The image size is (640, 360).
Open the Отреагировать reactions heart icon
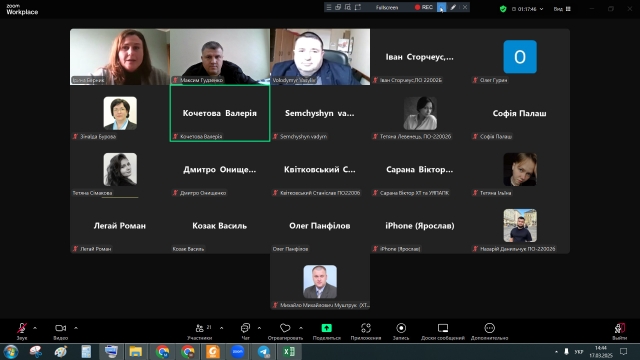tap(285, 328)
